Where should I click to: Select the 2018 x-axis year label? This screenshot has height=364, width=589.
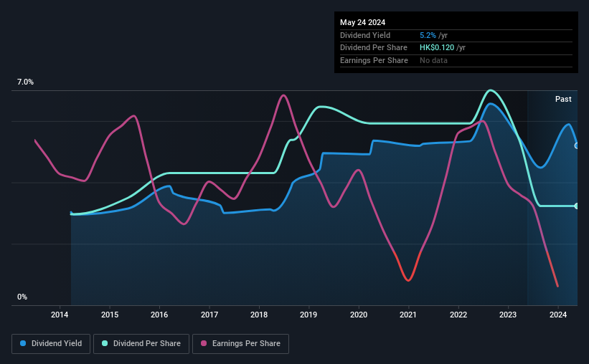259,315
